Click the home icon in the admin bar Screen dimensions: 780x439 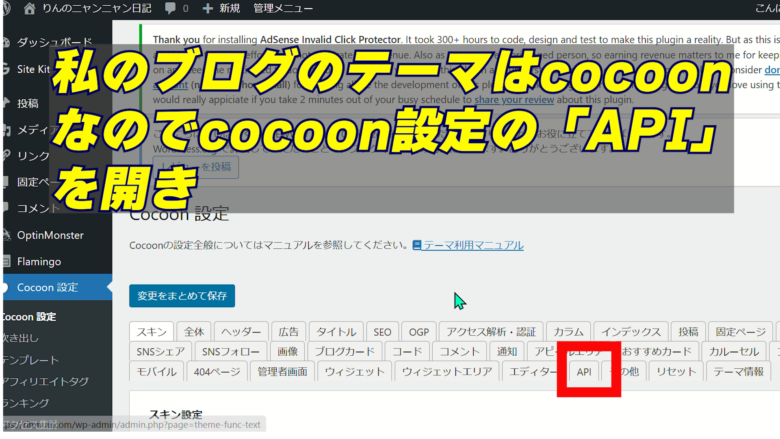coord(29,8)
